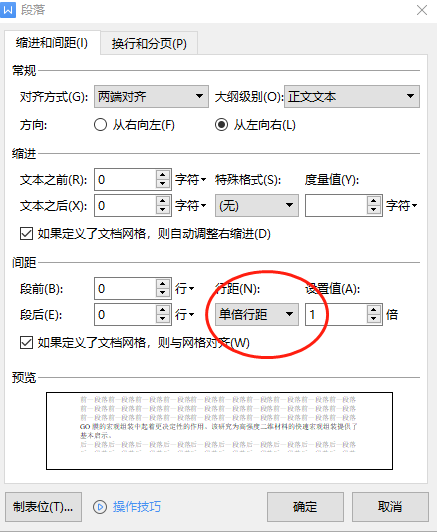Increase 文本之前 indent with up arrow
The image size is (437, 532).
coord(163,174)
